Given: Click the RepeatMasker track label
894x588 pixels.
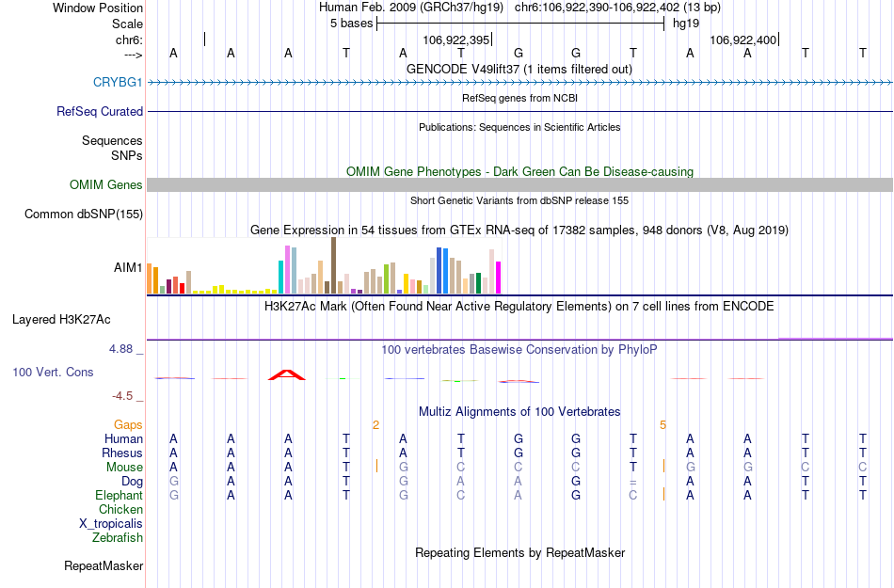Looking at the screenshot, I should [x=104, y=565].
